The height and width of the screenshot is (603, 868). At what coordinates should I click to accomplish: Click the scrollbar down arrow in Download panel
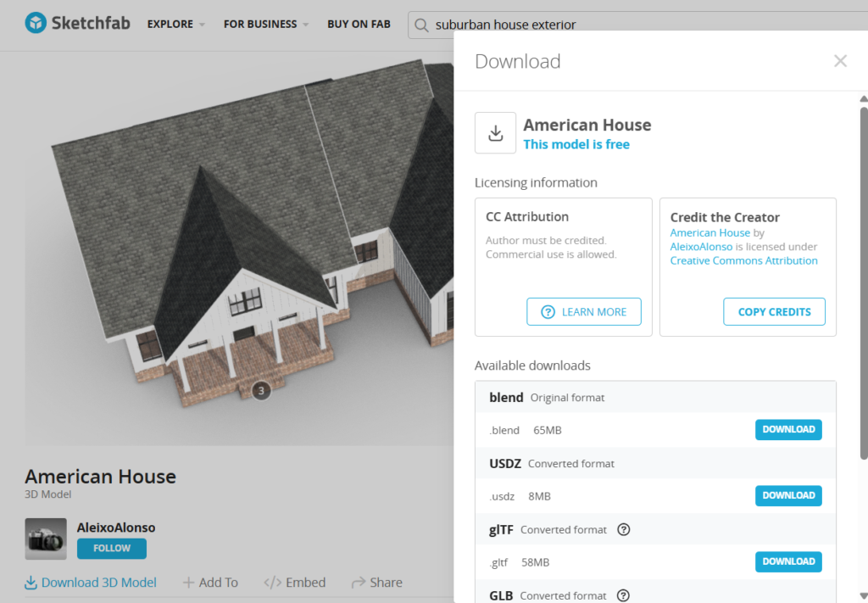click(864, 596)
